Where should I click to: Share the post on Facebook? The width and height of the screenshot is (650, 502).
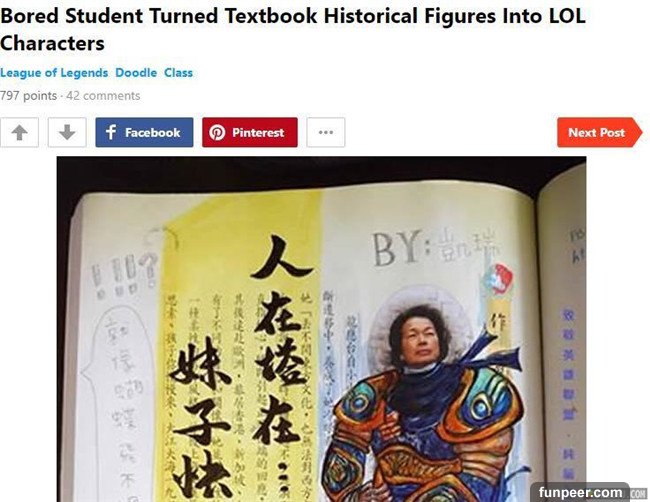(144, 133)
